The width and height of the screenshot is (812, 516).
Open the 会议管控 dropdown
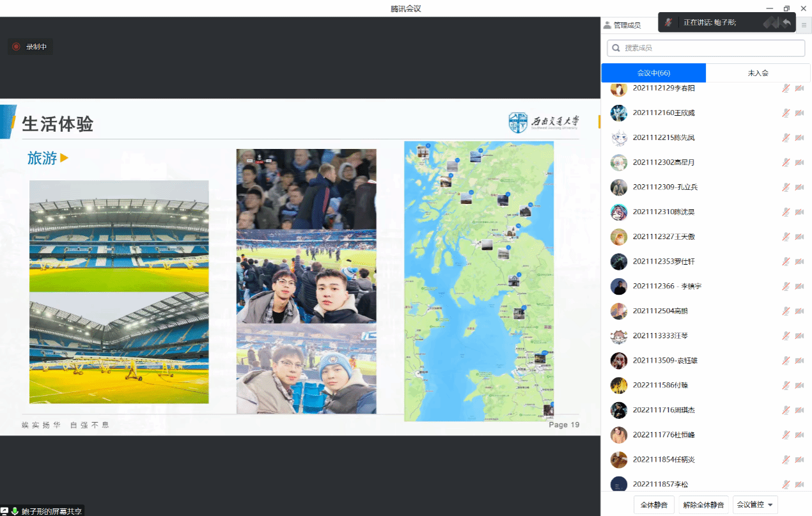[x=755, y=504]
